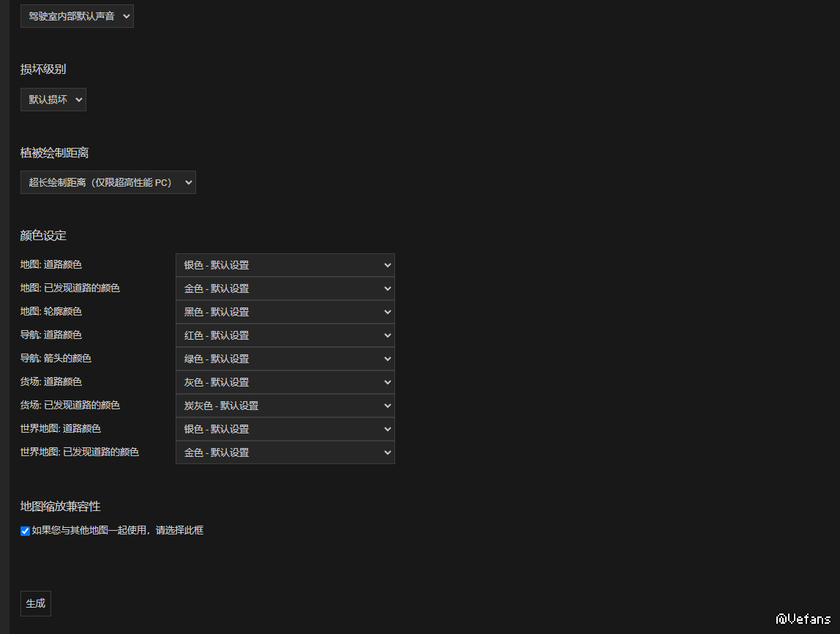
Task: Click the 植被绘制距离 section heading
Action: click(x=54, y=153)
